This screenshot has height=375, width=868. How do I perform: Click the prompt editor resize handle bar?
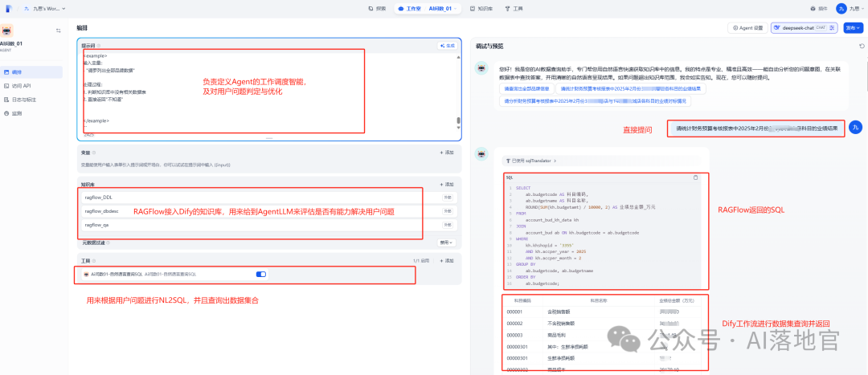[269, 138]
